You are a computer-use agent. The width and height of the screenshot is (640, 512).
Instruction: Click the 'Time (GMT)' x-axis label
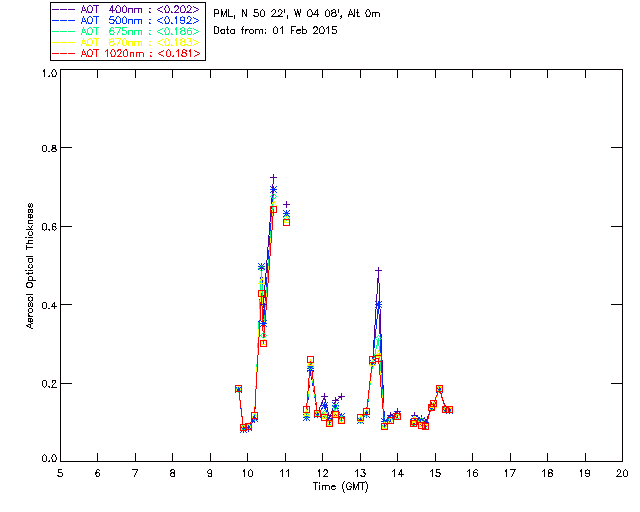pyautogui.click(x=341, y=487)
